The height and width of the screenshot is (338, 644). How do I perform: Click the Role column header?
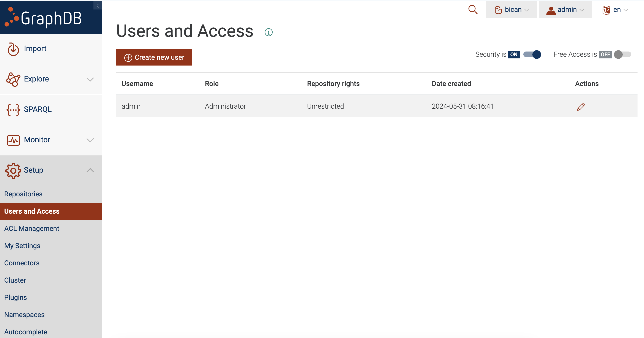coord(212,84)
